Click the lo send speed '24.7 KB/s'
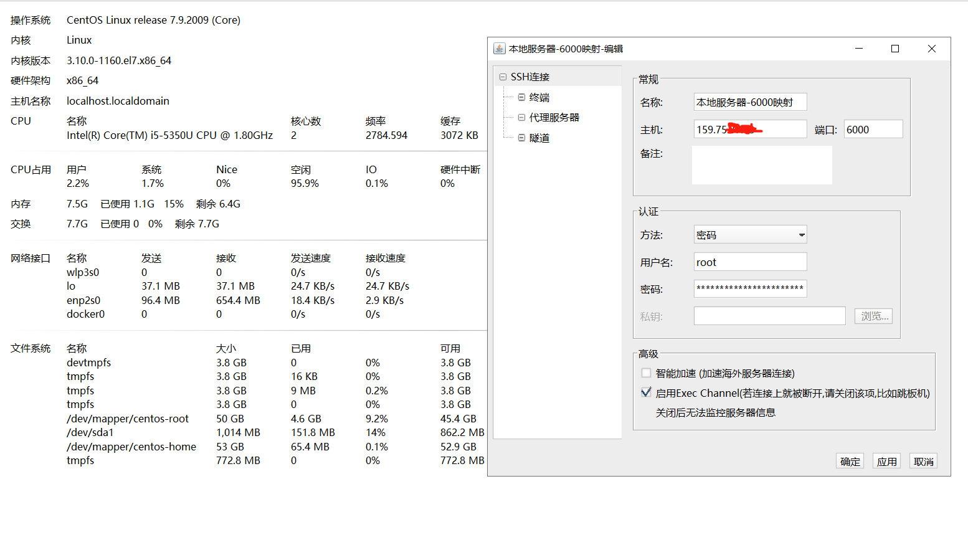 [313, 286]
